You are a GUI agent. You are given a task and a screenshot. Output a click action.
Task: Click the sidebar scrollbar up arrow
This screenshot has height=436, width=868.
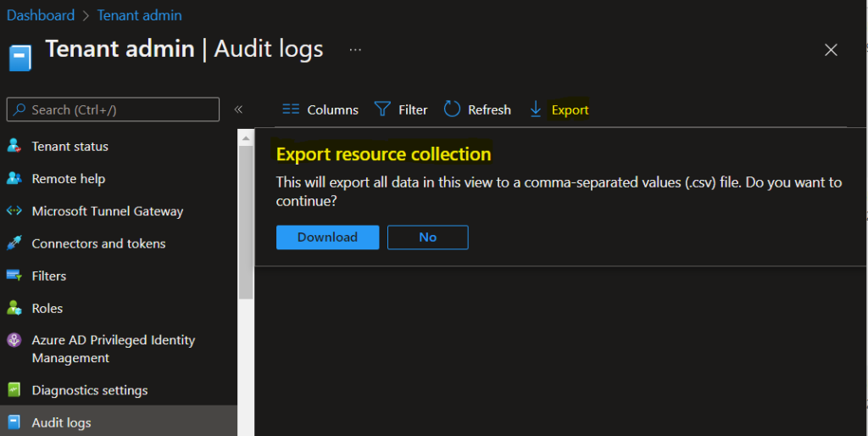tap(246, 137)
